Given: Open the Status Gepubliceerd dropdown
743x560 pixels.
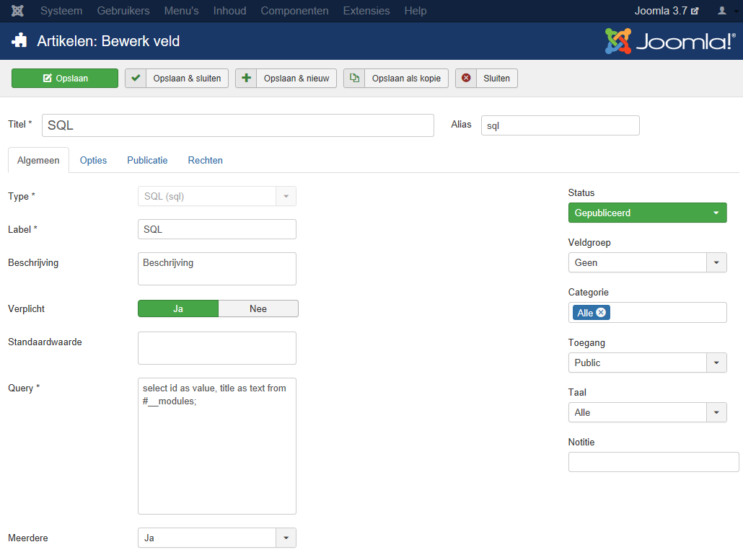Looking at the screenshot, I should 647,213.
